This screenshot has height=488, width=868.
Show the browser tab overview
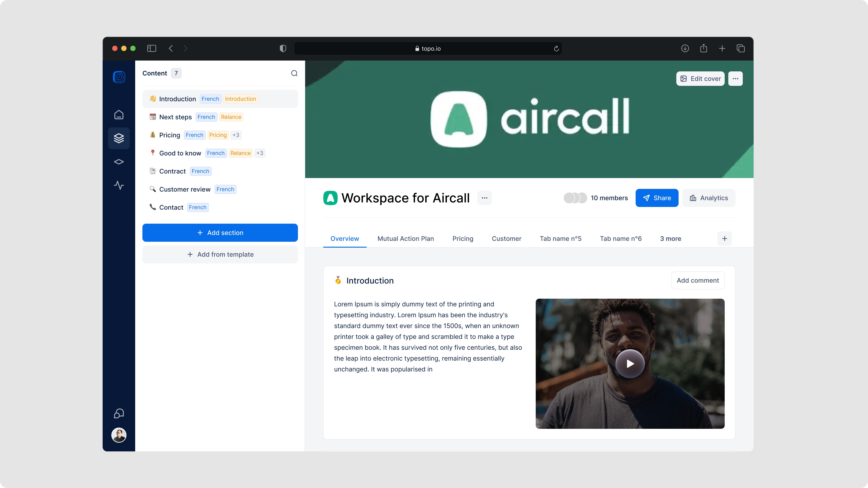click(x=741, y=49)
